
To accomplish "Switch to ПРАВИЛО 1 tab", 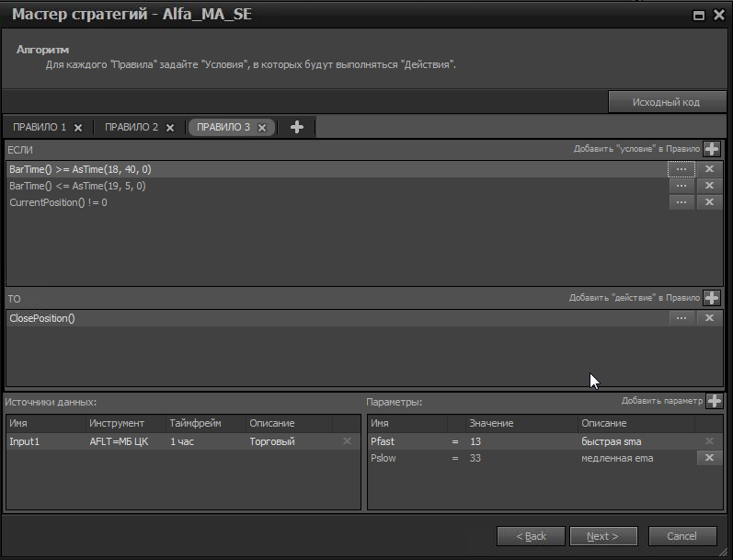I will click(x=40, y=128).
